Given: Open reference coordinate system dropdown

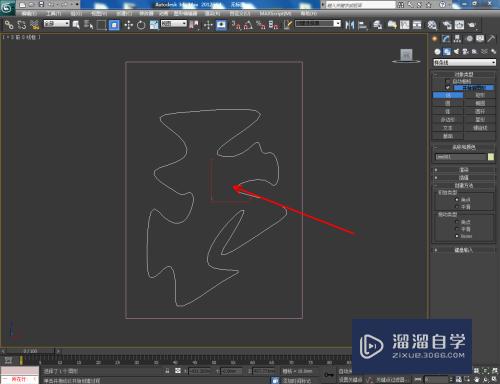Looking at the screenshot, I should click(174, 23).
